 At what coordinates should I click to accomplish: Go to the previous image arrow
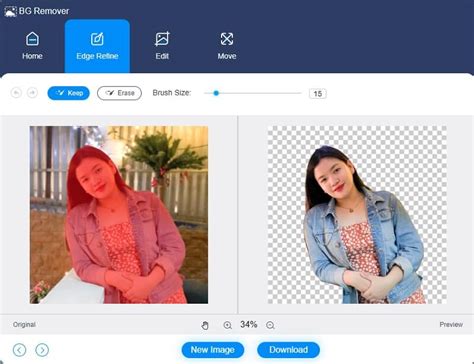[x=19, y=350]
